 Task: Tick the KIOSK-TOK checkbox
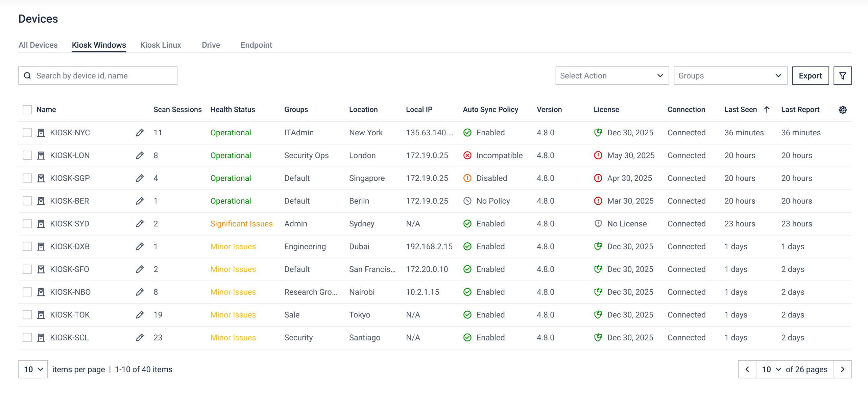click(27, 315)
